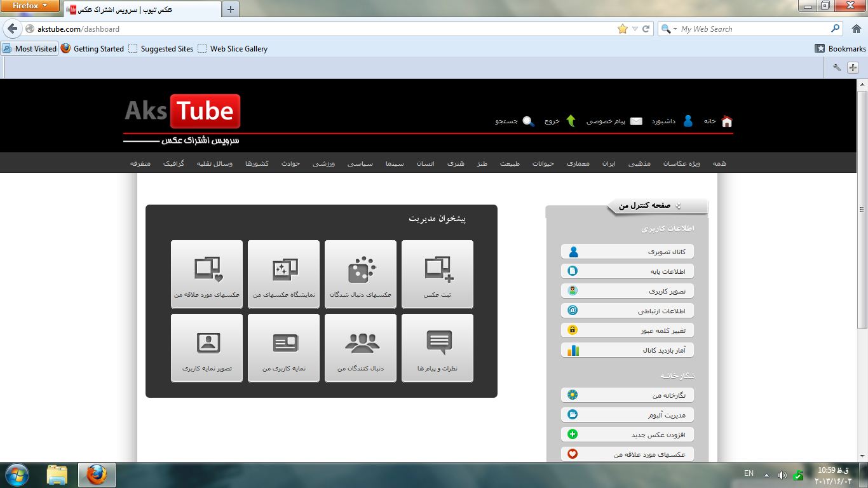This screenshot has height=488, width=868.
Task: Click the @ icon beside 'اطلاعات ارتباطی'
Action: coord(573,311)
